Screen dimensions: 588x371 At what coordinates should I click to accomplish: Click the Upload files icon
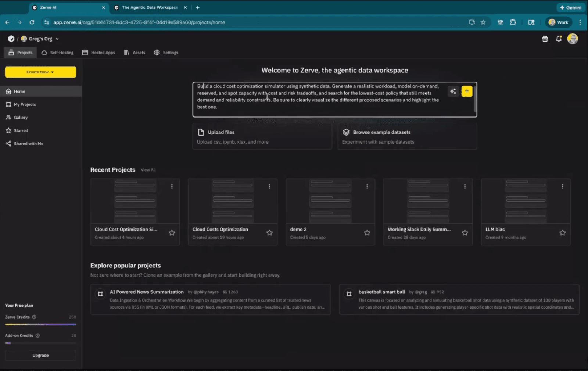pos(201,132)
